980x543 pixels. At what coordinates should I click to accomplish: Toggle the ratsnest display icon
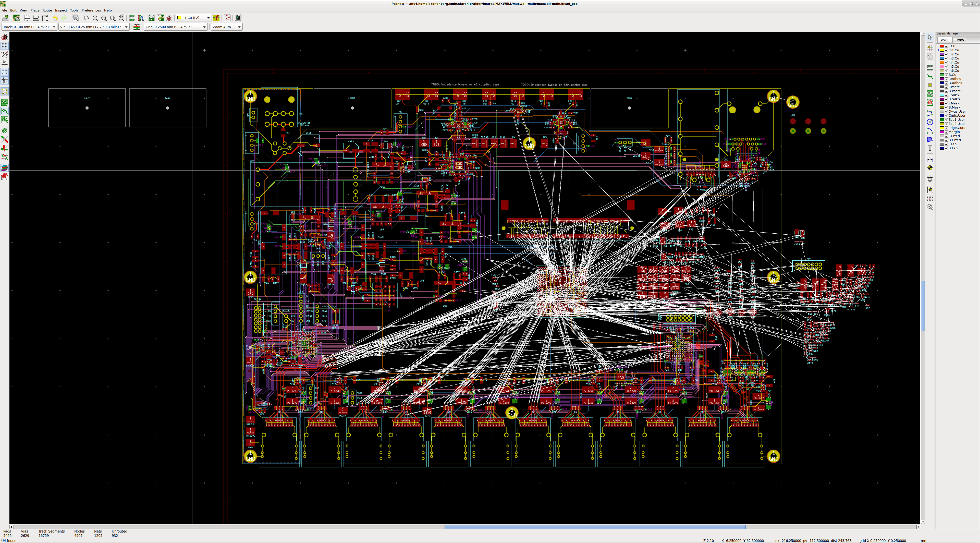5,91
